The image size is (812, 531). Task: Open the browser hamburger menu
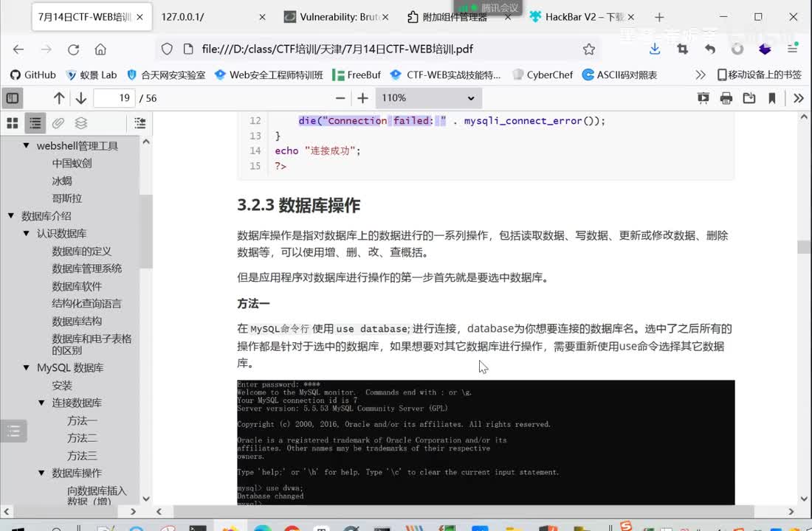click(792, 49)
